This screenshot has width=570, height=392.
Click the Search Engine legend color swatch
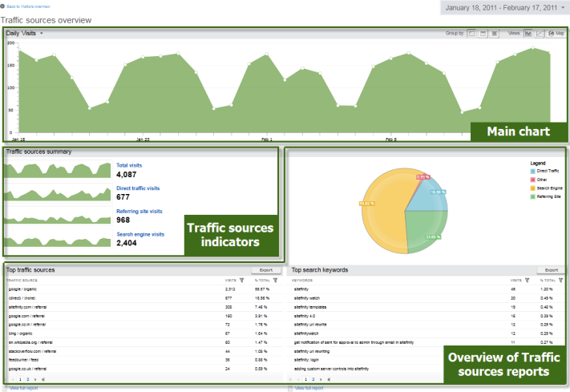[532, 188]
